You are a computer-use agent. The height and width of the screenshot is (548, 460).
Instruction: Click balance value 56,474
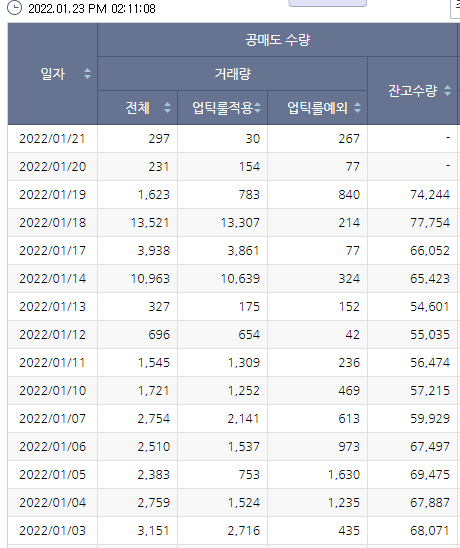pyautogui.click(x=430, y=362)
